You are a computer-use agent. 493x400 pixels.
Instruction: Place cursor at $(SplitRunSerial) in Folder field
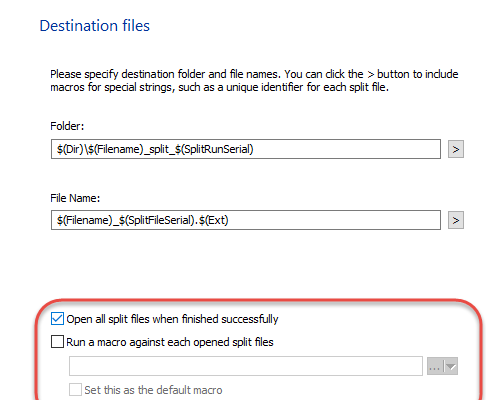click(214, 149)
